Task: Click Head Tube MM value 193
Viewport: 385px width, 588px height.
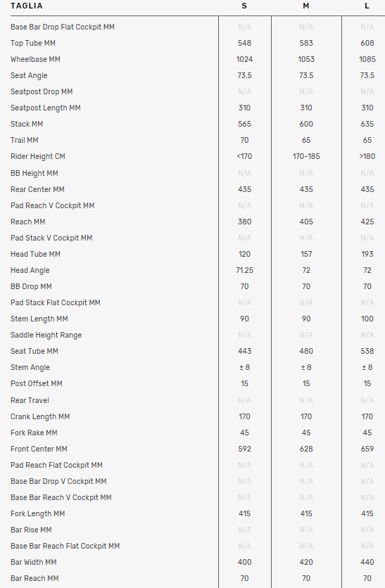Action: [x=367, y=254]
